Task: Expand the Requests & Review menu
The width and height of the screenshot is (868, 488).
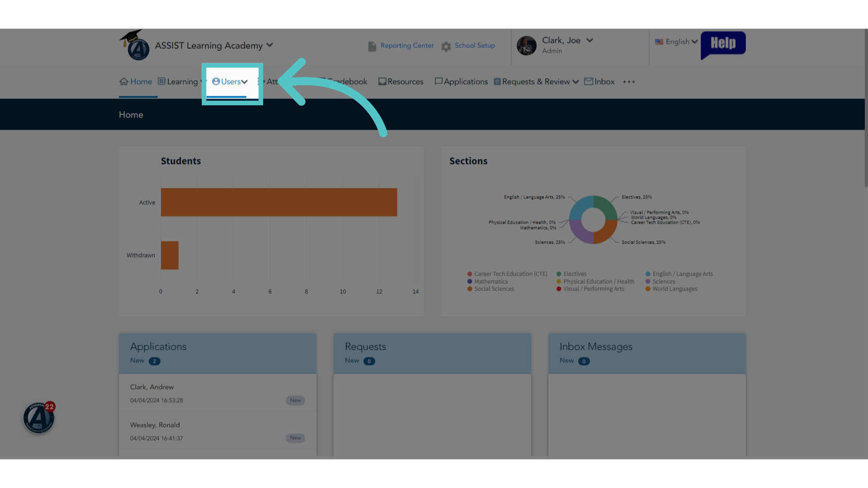Action: [536, 82]
